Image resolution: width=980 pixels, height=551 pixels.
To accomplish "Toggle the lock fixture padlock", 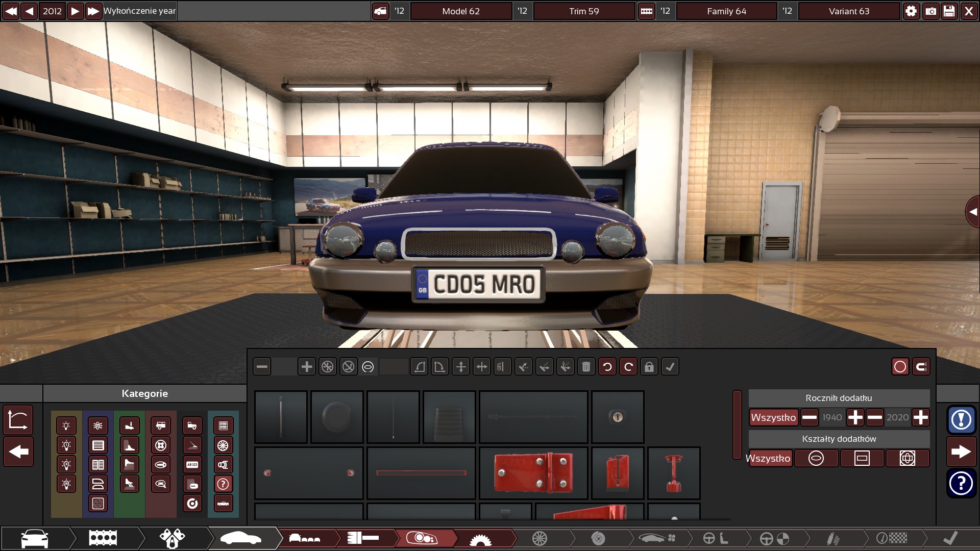I will [649, 366].
